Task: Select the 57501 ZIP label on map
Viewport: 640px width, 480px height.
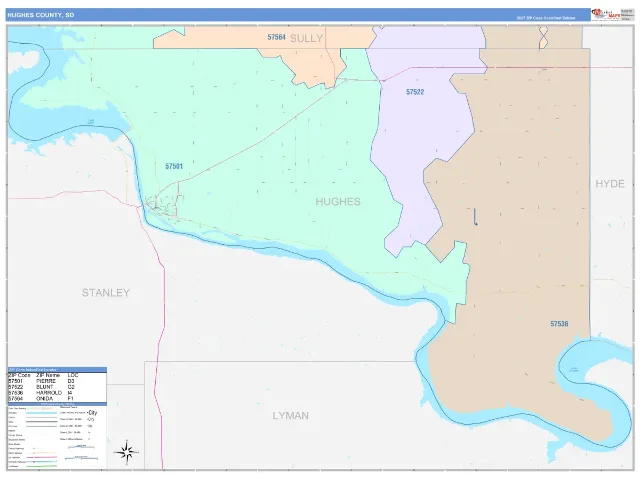Action: pos(174,166)
